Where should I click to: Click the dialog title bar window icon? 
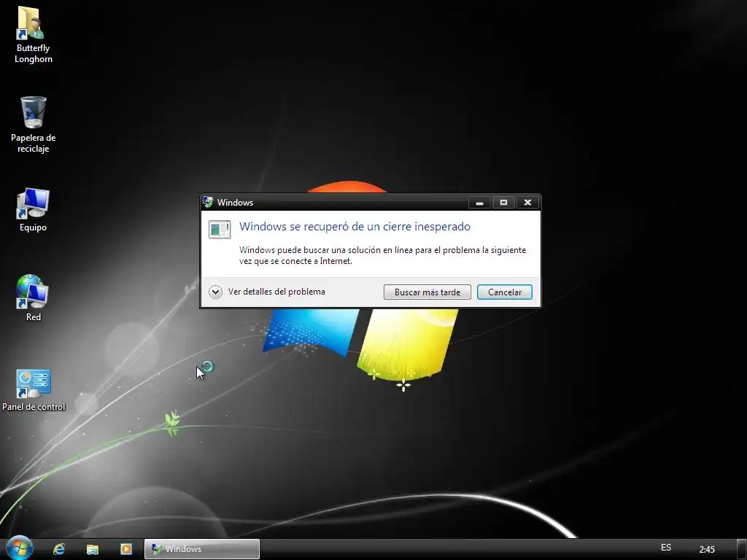coord(208,202)
